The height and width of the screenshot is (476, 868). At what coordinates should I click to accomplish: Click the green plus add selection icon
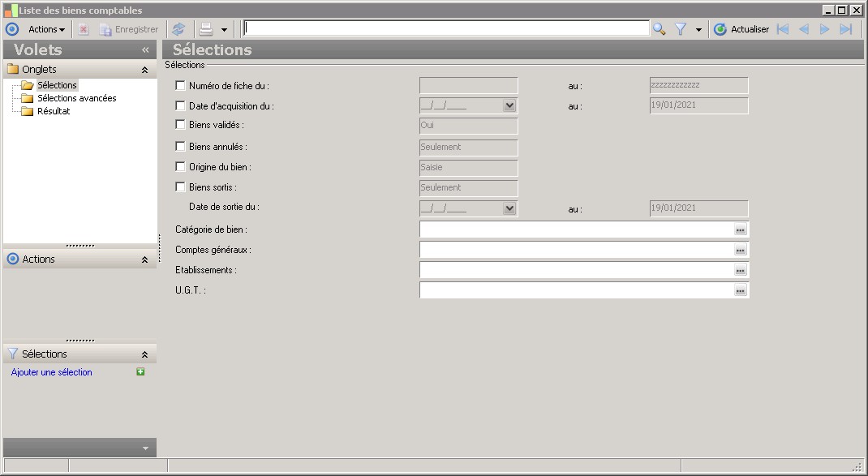pos(140,372)
